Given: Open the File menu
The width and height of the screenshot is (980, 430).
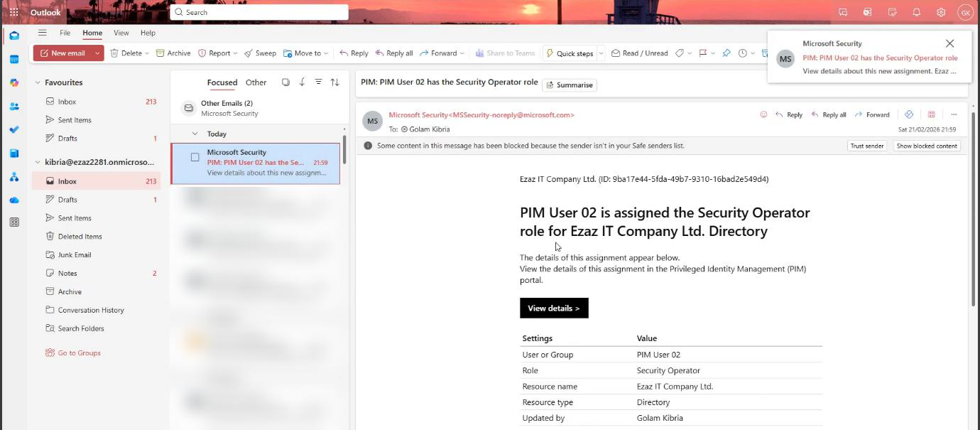Looking at the screenshot, I should tap(65, 33).
